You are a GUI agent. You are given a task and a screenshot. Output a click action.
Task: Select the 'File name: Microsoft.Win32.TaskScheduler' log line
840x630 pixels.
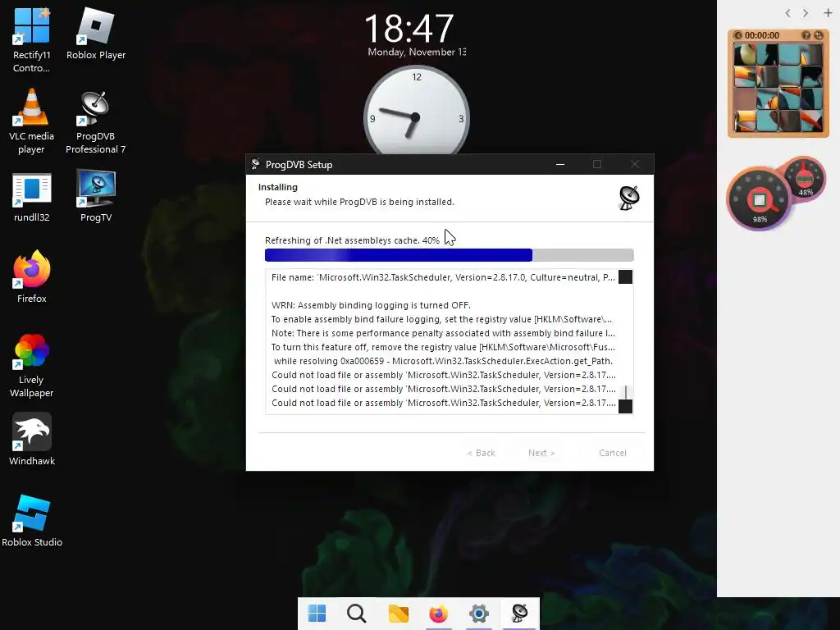tap(443, 277)
